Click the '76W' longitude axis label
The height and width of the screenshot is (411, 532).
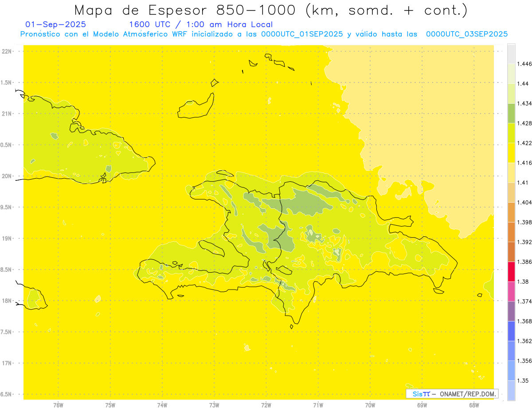(58, 405)
